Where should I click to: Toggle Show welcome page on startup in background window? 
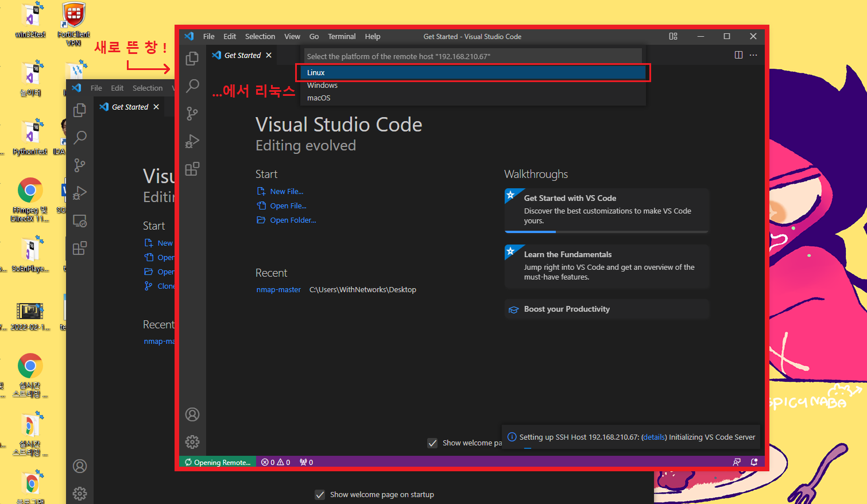320,494
